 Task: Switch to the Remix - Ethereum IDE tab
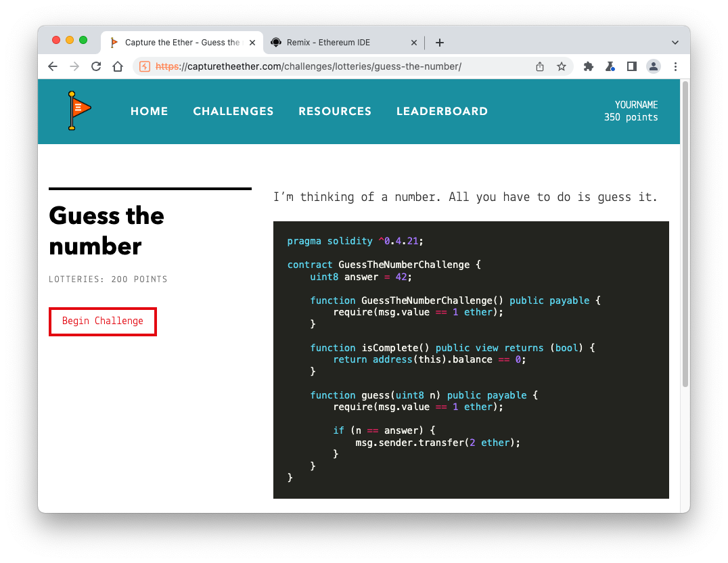(344, 43)
